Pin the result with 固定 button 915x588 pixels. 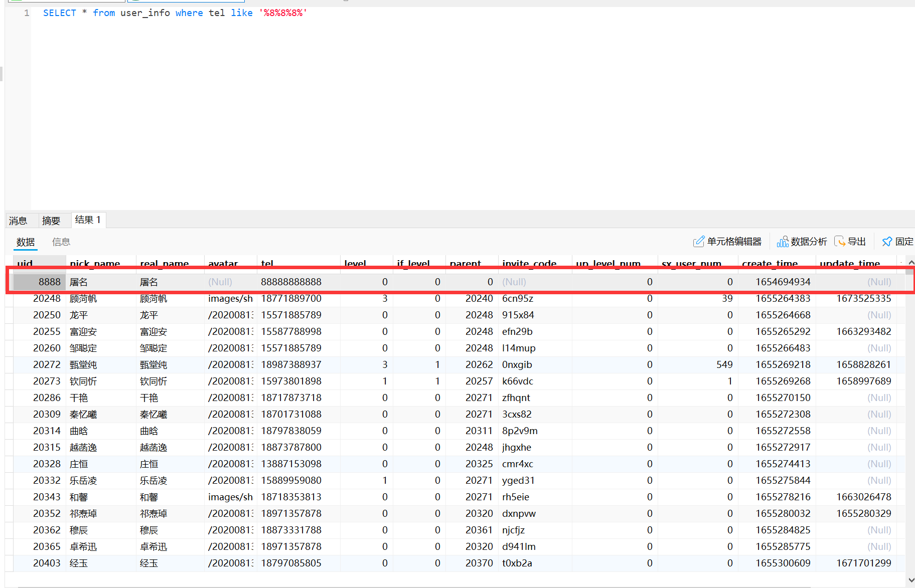[x=898, y=242]
